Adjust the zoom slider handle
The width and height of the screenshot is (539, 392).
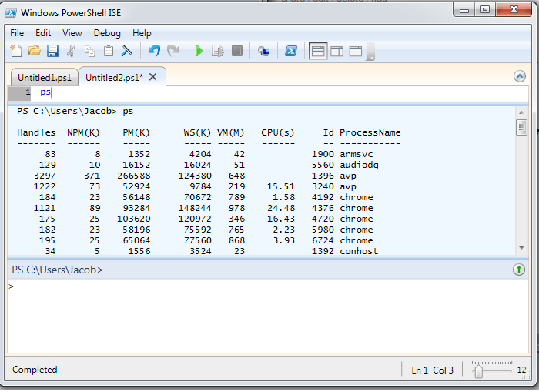click(x=478, y=371)
